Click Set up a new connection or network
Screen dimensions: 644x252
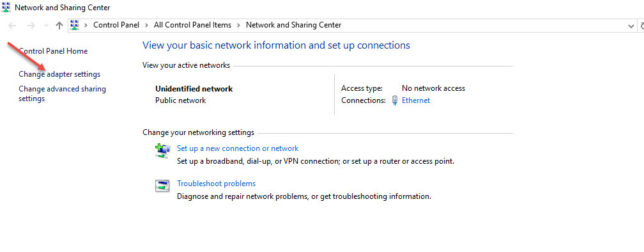[x=238, y=148]
